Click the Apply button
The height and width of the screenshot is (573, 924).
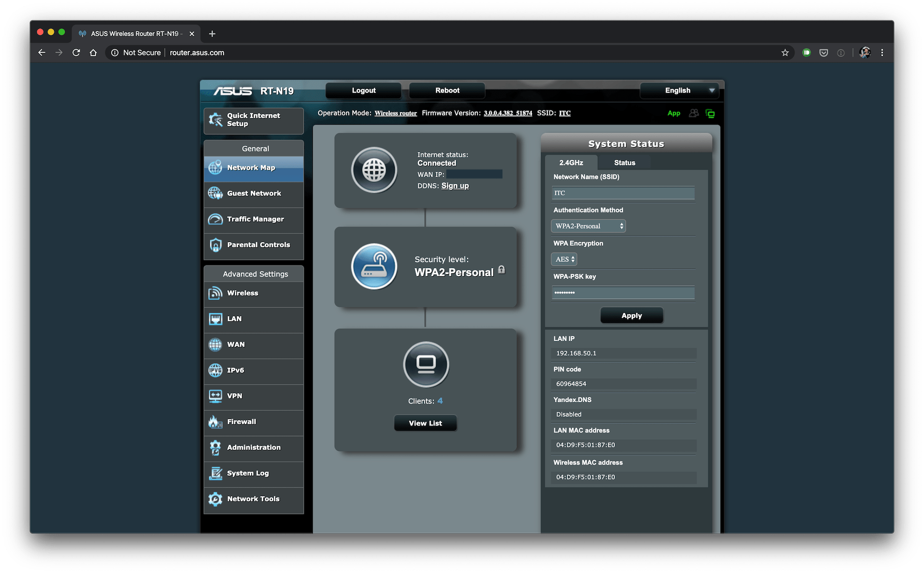(631, 316)
